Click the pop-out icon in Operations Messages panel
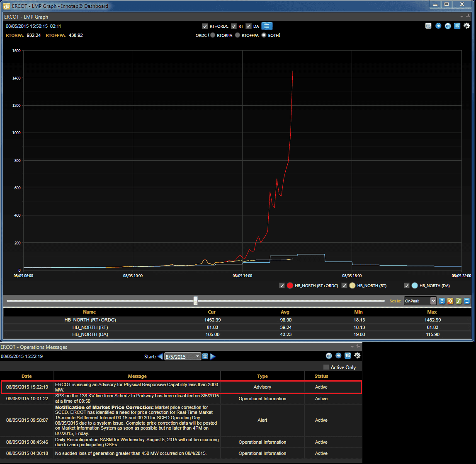Screen dimensions: 476x464 coord(347,356)
